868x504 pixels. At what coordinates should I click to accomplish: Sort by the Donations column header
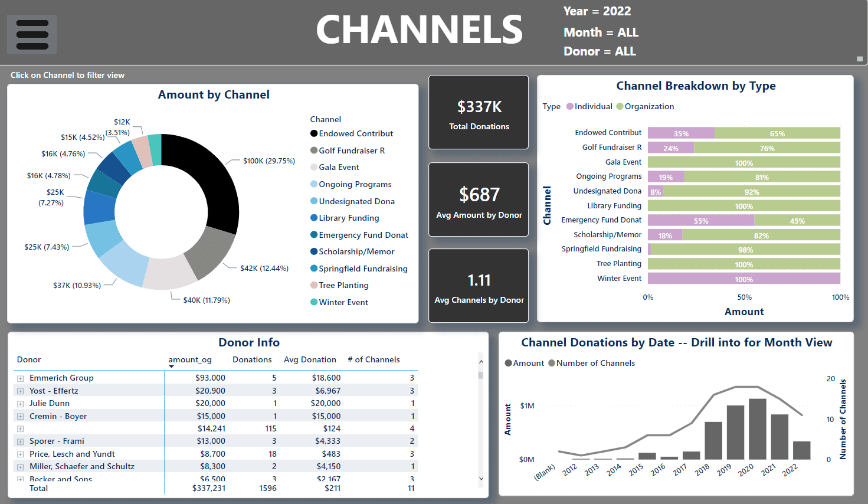coord(252,359)
